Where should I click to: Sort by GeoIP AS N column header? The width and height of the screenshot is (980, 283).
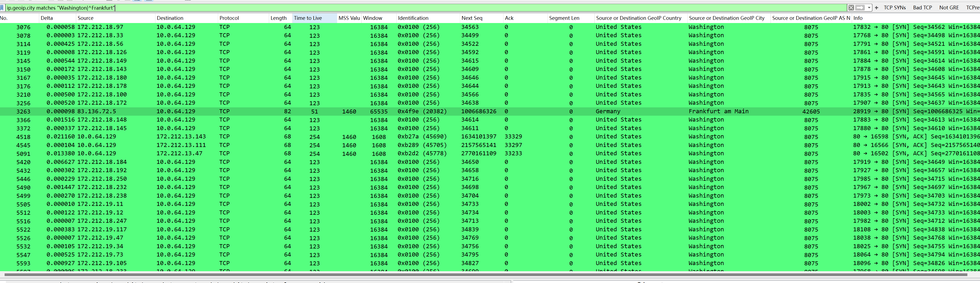click(811, 18)
